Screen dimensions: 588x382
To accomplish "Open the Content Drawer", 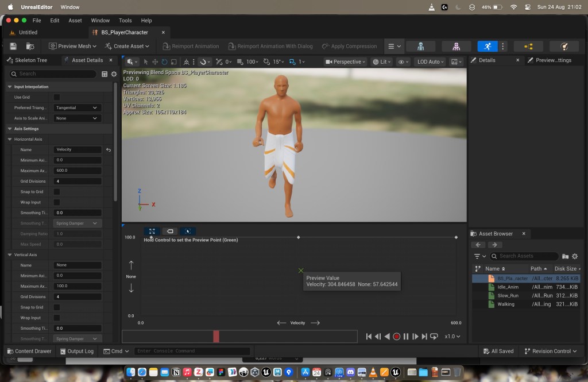I will 29,351.
